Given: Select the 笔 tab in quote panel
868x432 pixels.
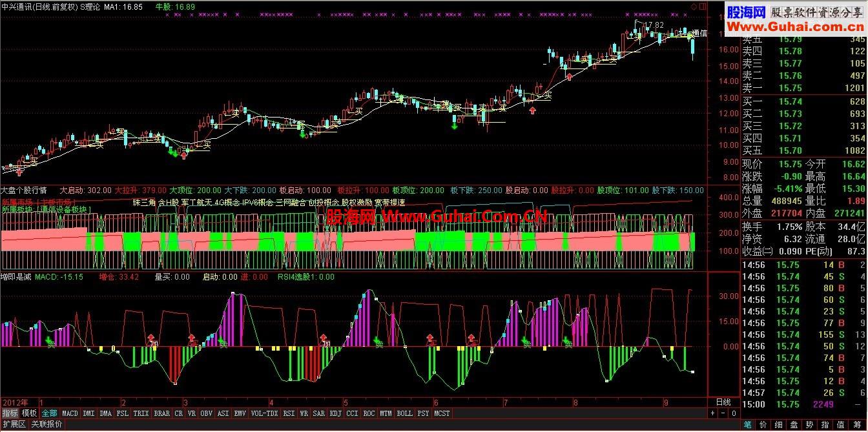Looking at the screenshot, I should click(747, 425).
